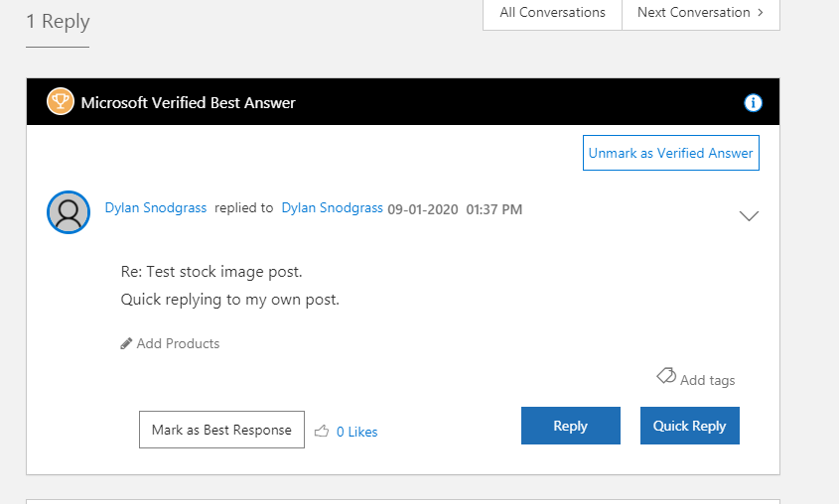Click the pencil icon beside Add Products
The height and width of the screenshot is (504, 839).
click(126, 343)
